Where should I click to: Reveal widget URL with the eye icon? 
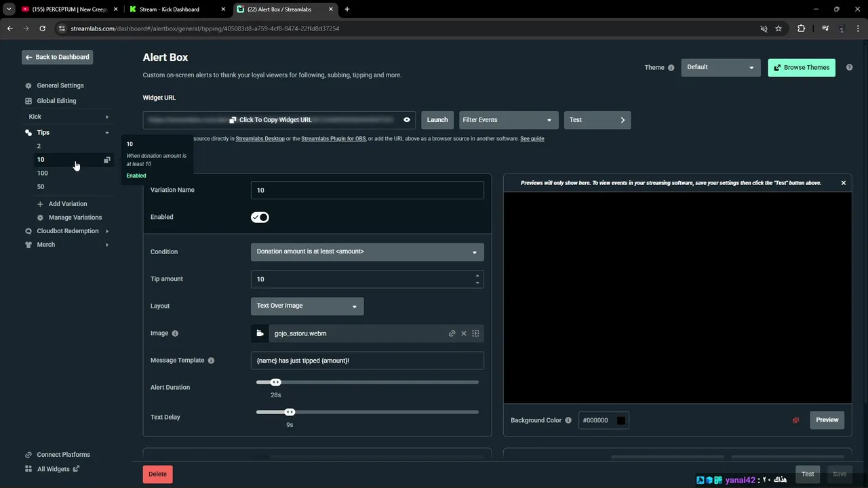[407, 120]
